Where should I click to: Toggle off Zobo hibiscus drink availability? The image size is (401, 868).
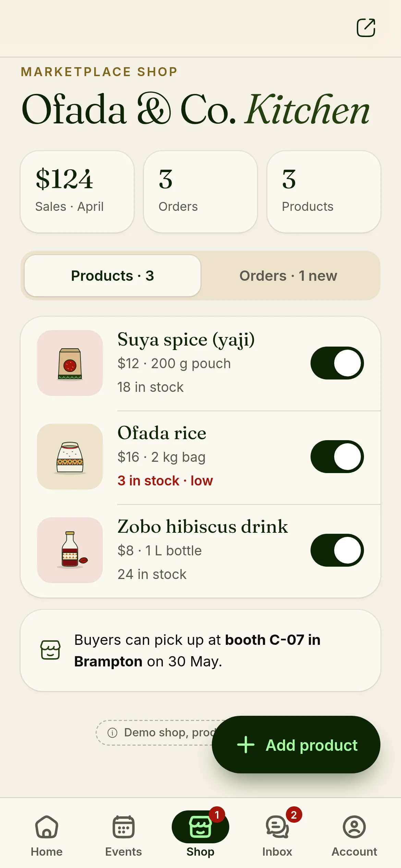point(337,550)
